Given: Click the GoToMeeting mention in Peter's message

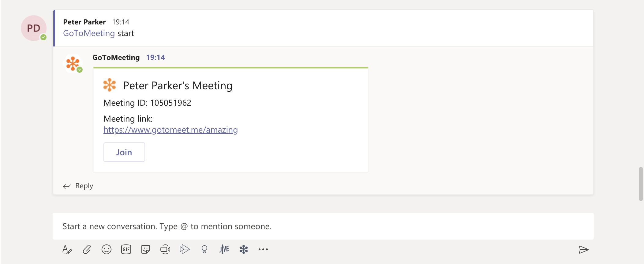Looking at the screenshot, I should coord(89,33).
